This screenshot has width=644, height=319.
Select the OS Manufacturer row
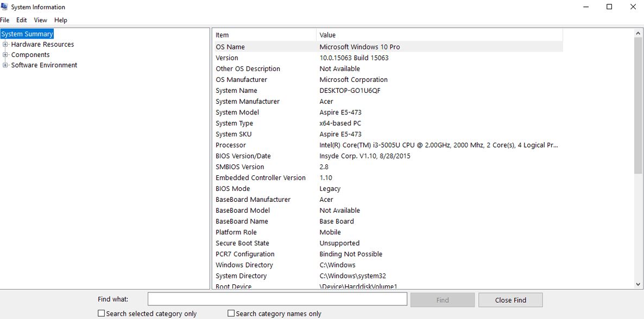[388, 80]
